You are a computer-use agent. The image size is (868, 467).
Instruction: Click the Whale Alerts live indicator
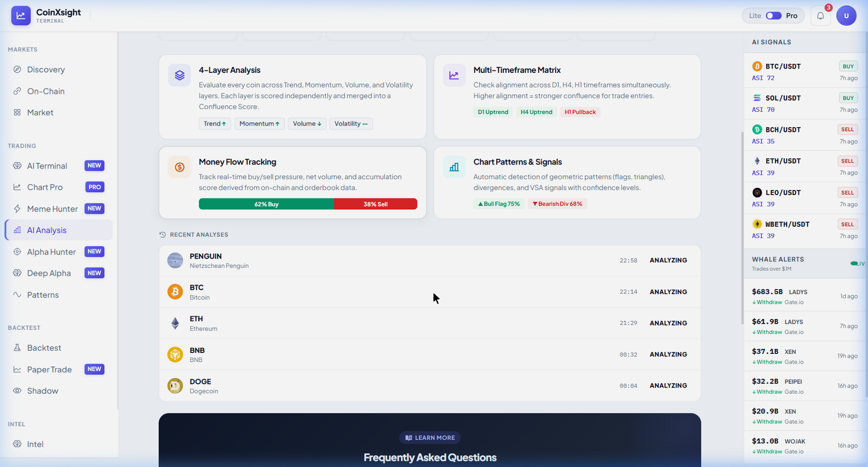point(857,263)
